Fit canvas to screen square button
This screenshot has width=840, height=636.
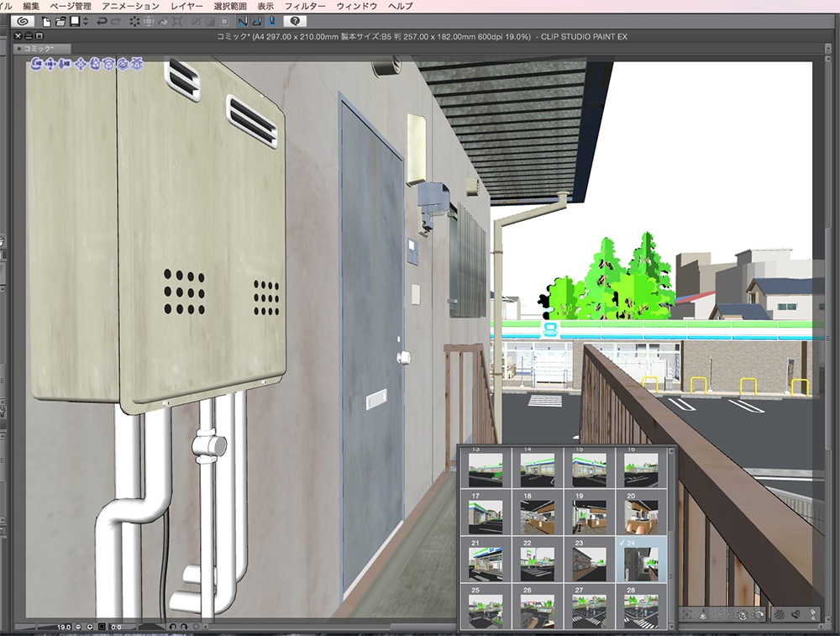click(x=102, y=627)
